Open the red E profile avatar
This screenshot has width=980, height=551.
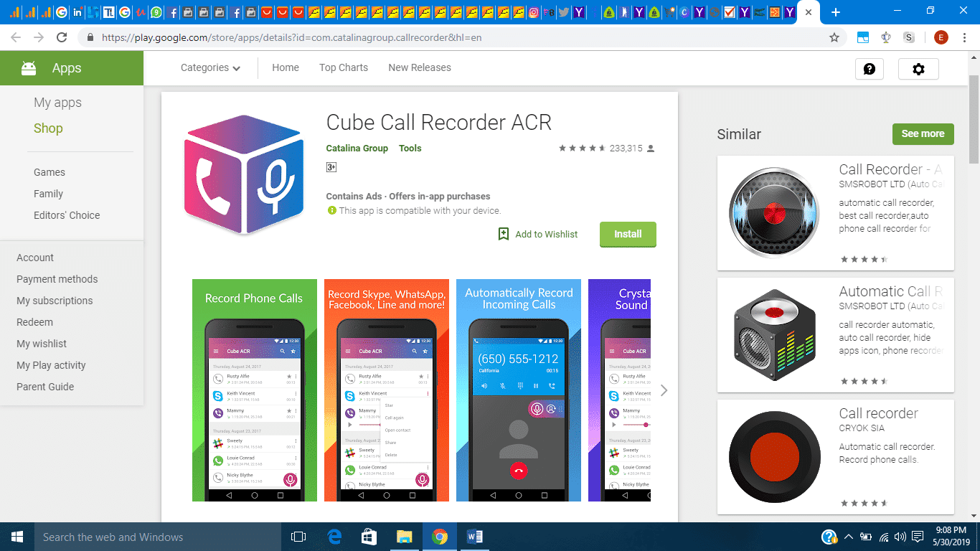point(941,37)
